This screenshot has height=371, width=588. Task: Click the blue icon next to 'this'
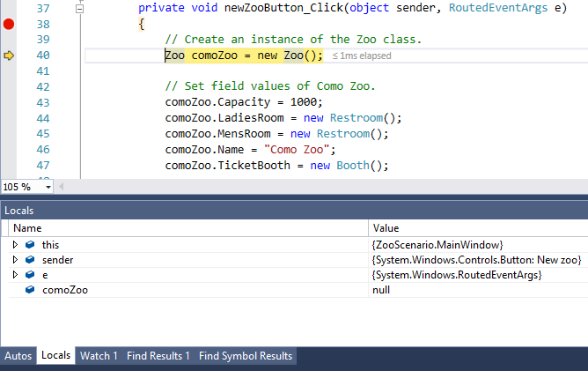[x=30, y=244]
